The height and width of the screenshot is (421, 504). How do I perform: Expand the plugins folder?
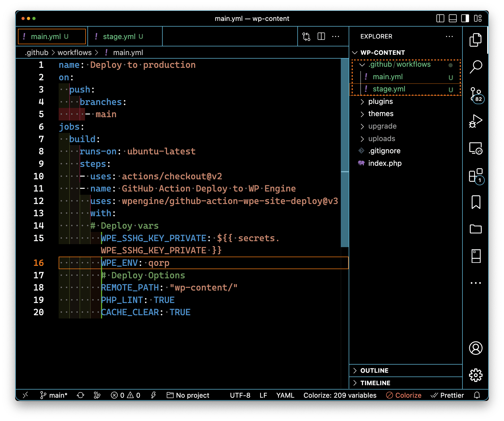pos(380,101)
